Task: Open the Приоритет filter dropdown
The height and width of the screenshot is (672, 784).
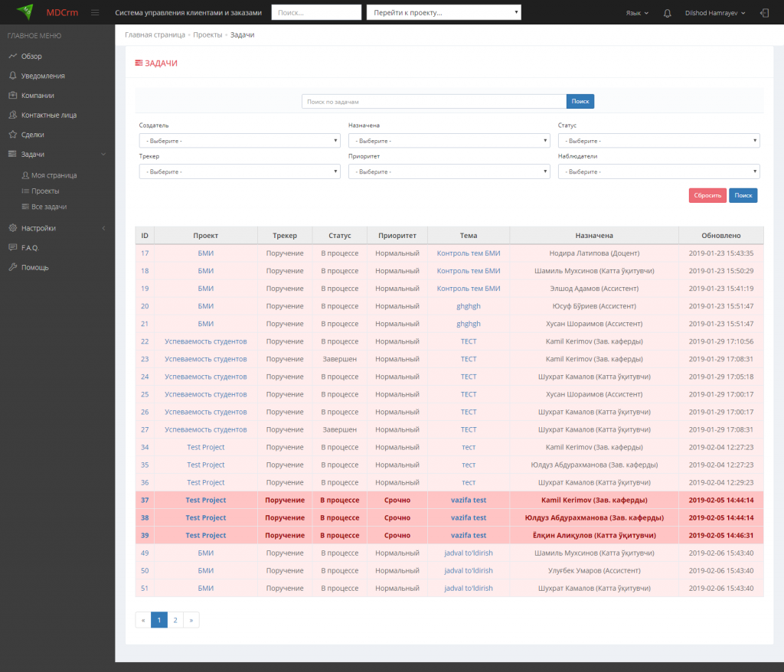Action: click(x=449, y=171)
